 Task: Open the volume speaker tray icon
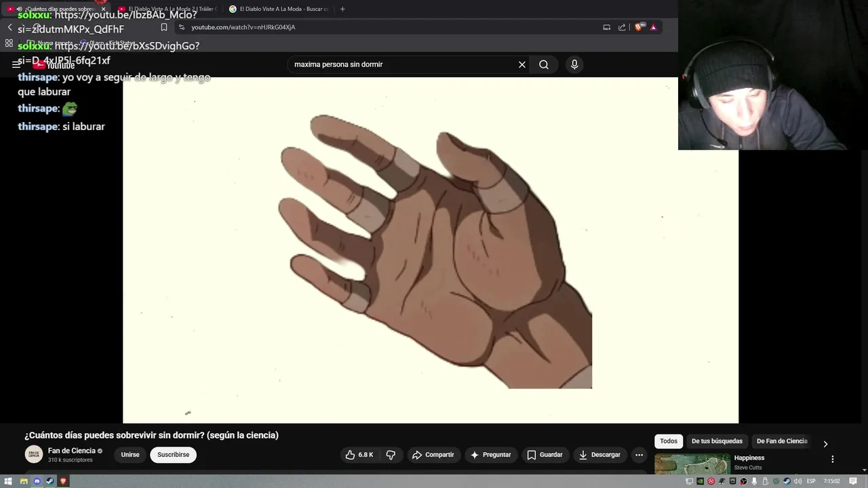pos(797,481)
